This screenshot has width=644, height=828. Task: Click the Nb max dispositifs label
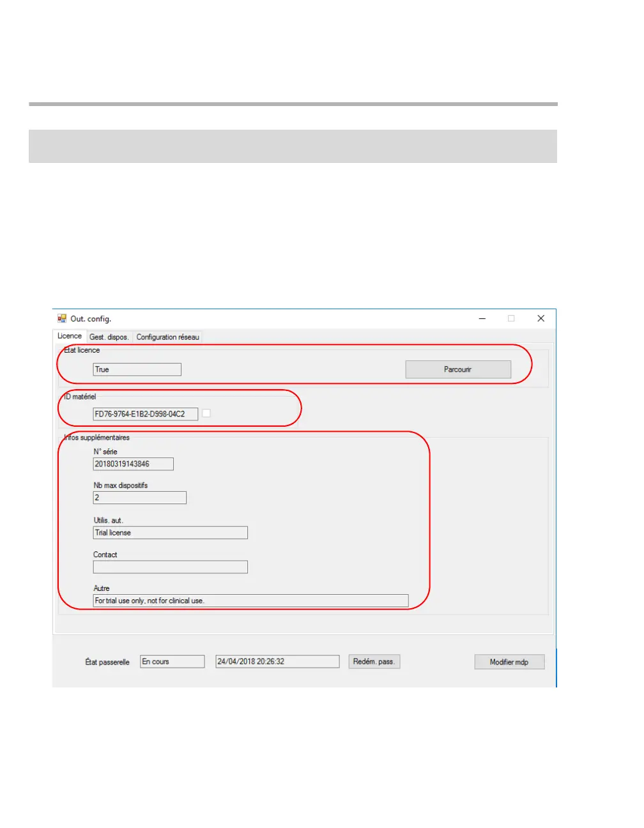121,486
